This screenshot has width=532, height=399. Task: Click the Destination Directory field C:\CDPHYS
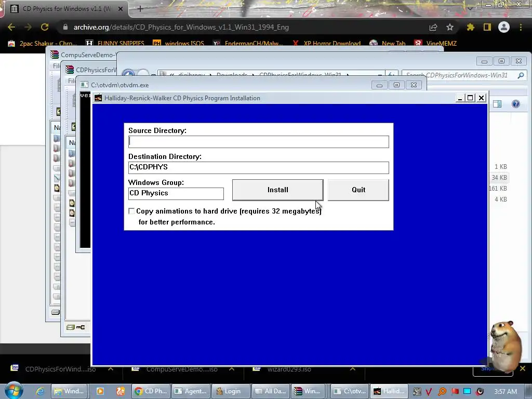(259, 168)
